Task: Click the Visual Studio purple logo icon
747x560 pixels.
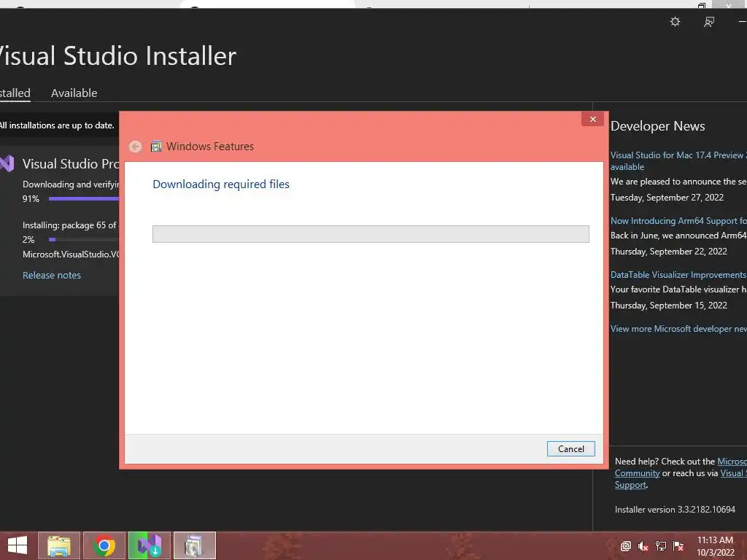Action: coord(7,163)
